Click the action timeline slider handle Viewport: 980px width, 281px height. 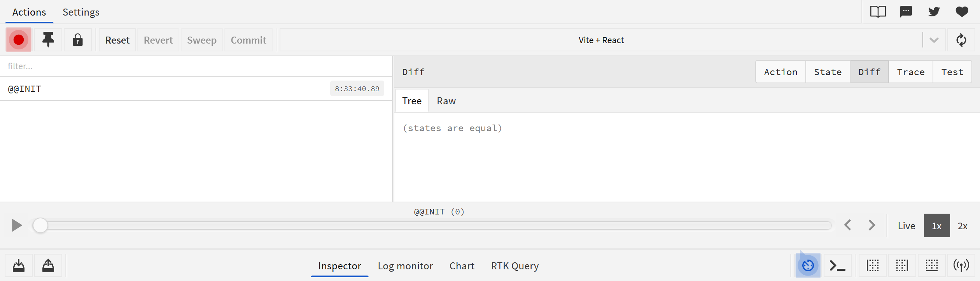pyautogui.click(x=40, y=225)
